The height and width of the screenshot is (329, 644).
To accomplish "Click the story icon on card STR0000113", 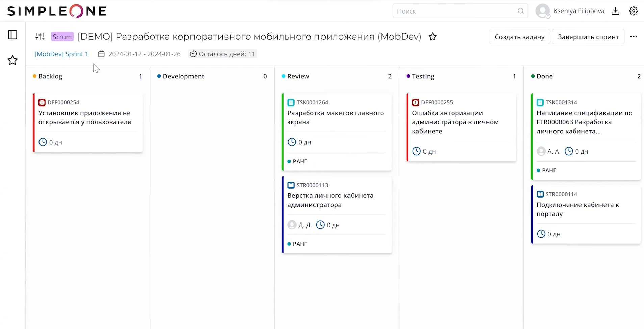I will (291, 185).
